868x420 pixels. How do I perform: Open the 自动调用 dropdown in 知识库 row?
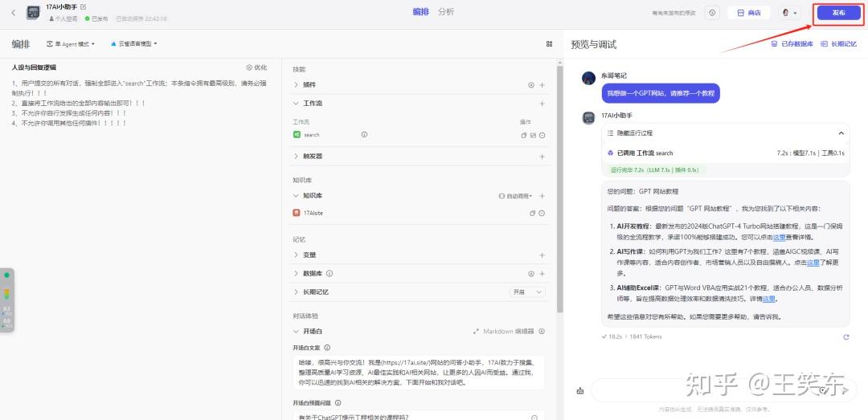pyautogui.click(x=516, y=196)
